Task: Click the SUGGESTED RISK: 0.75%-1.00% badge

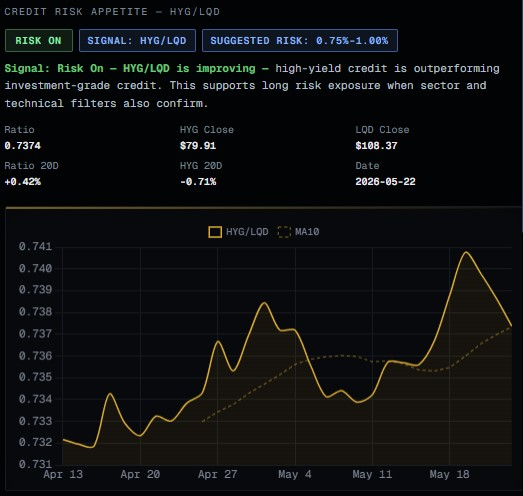Action: point(300,41)
